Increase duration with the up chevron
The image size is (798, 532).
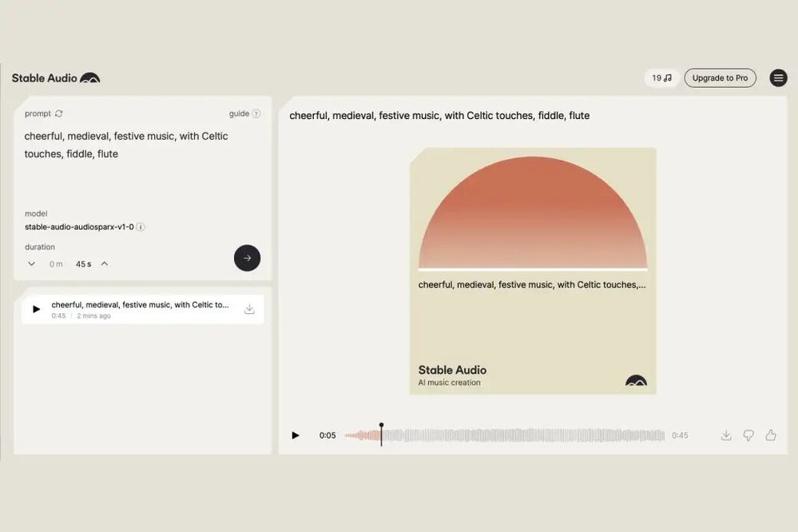tap(105, 264)
